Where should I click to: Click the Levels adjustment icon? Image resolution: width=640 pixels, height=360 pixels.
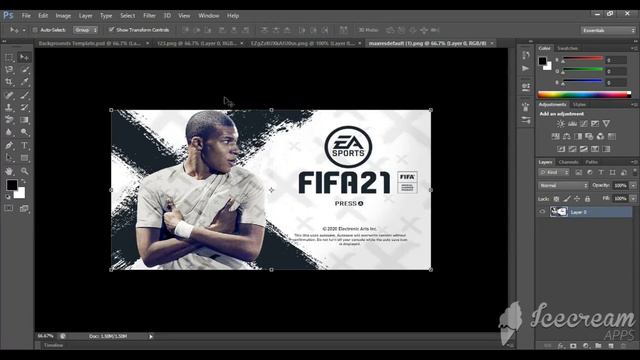click(x=572, y=123)
